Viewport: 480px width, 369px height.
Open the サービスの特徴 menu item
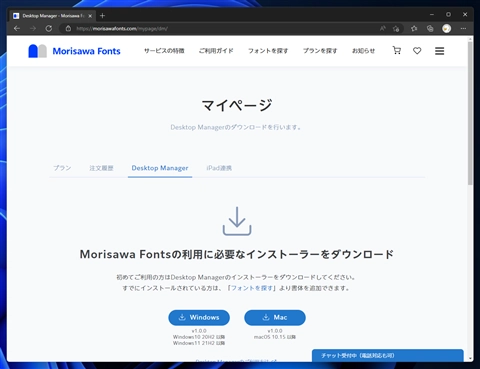[164, 51]
